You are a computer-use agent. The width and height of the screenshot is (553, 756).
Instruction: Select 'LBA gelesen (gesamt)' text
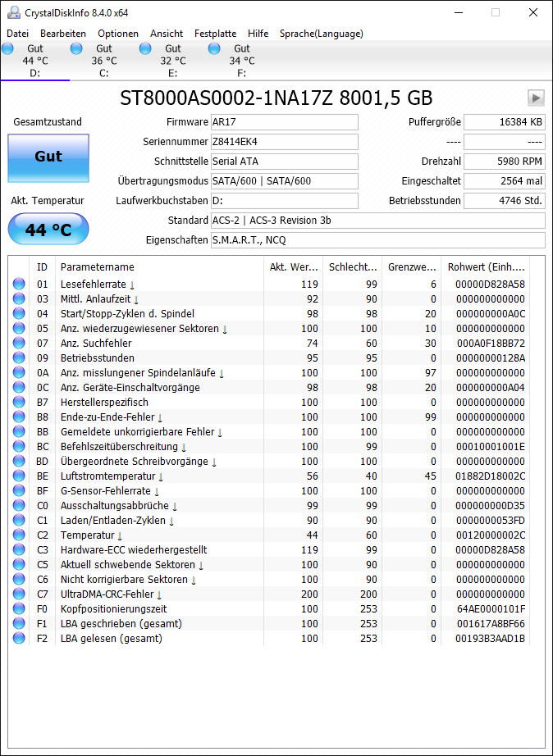(x=112, y=639)
